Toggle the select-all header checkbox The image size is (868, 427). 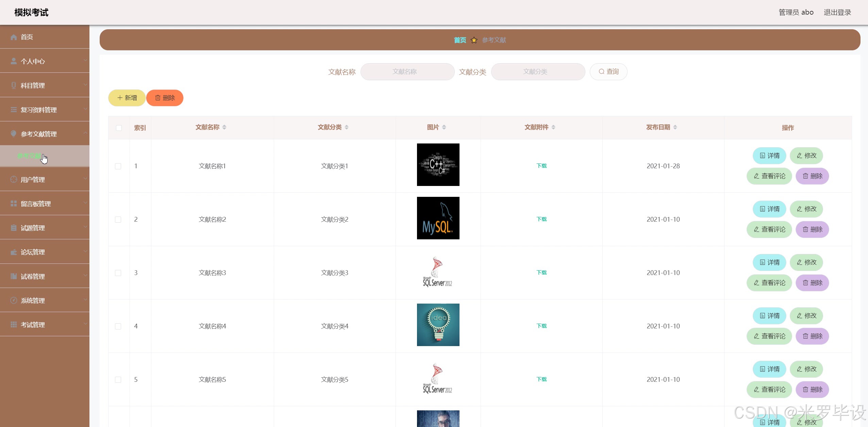pyautogui.click(x=119, y=128)
